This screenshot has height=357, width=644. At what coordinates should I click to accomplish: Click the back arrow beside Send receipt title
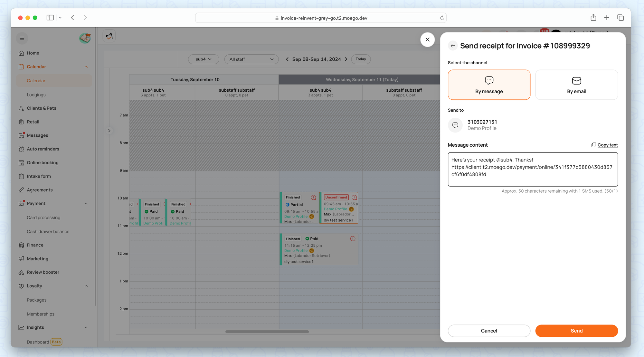tap(452, 46)
